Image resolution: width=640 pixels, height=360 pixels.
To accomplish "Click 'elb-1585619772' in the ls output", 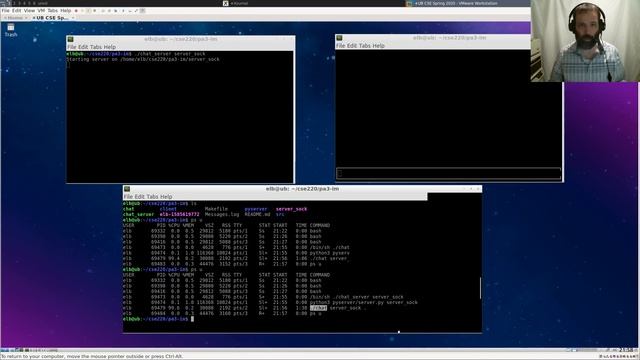I will pos(180,214).
